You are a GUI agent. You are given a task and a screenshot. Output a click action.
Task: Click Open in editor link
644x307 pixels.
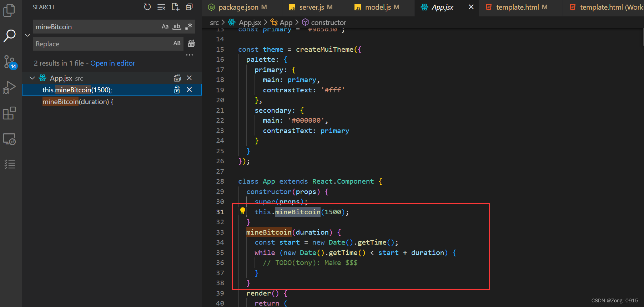112,63
